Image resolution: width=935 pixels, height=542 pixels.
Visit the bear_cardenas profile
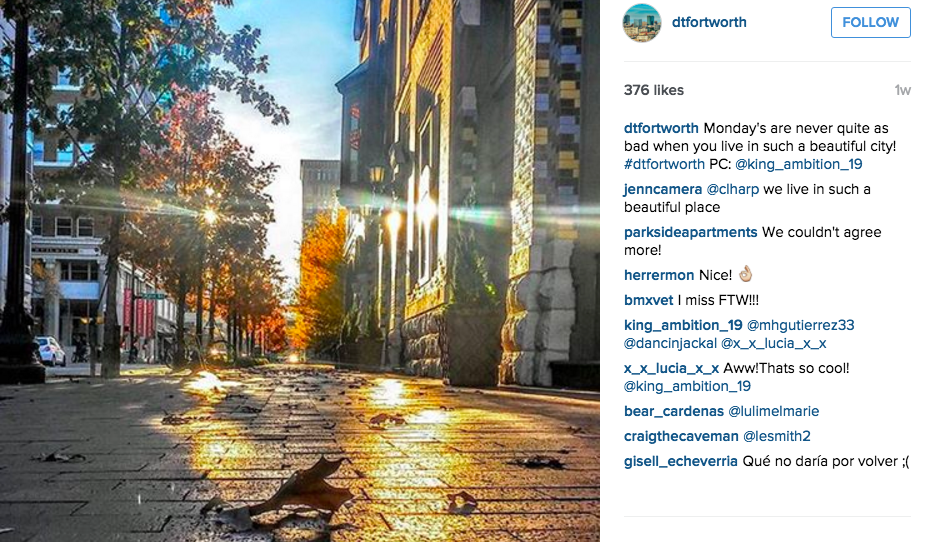[x=674, y=411]
